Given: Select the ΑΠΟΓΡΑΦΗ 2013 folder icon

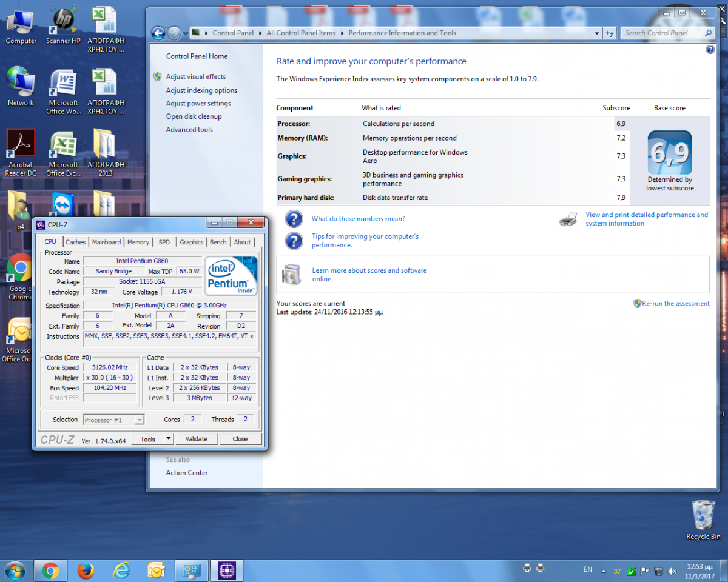Looking at the screenshot, I should click(106, 153).
